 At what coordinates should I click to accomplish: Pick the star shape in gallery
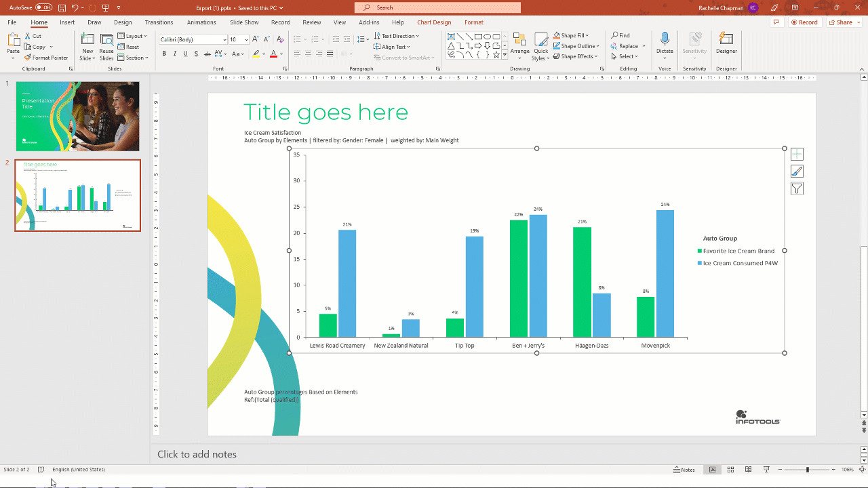click(496, 54)
